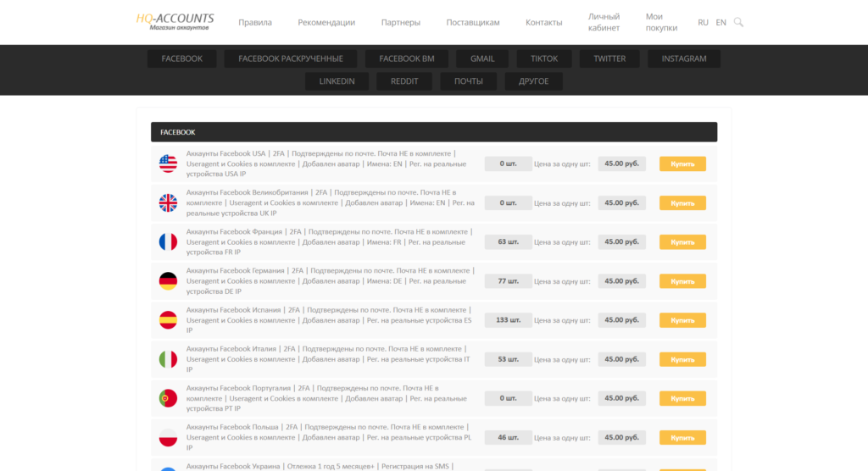Image resolution: width=868 pixels, height=471 pixels.
Task: Select FACEBOOK РАСКРУЧЕННЫЕ category
Action: 291,58
